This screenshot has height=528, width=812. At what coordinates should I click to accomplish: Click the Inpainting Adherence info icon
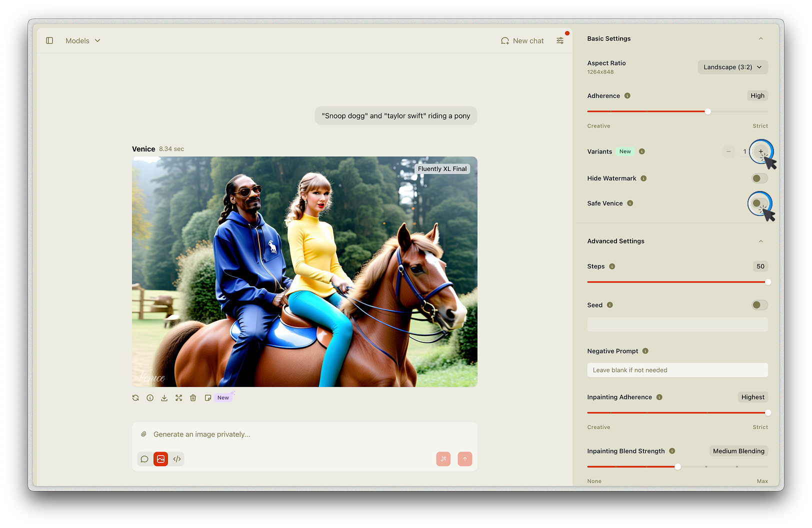(x=659, y=397)
